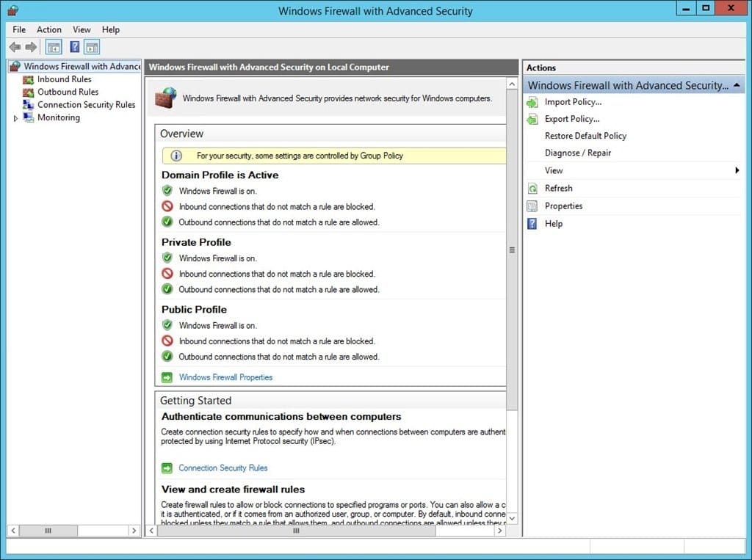Open the Help menu in menu bar
The height and width of the screenshot is (560, 752).
111,30
